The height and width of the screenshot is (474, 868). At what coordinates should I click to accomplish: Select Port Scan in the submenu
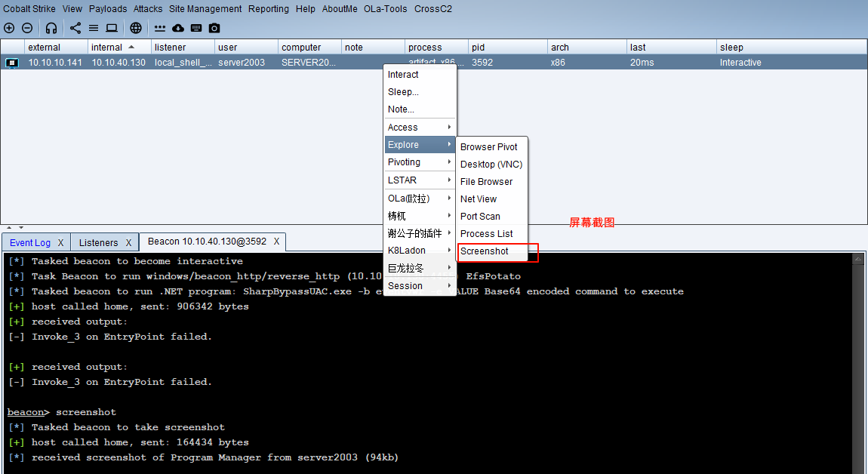click(492, 217)
